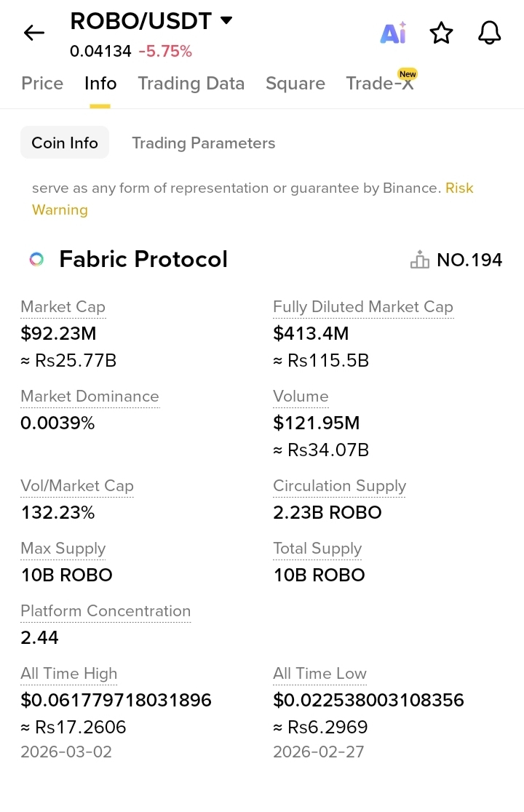Tap the ranking podium icon
The image size is (524, 812).
pos(420,260)
